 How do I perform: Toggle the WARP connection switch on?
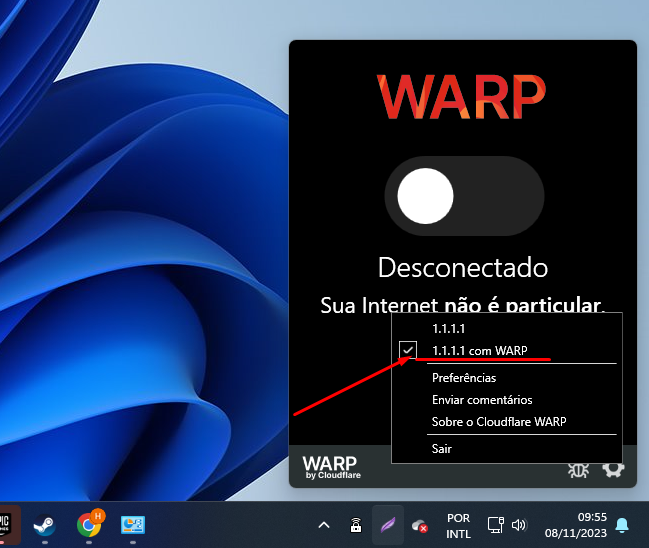[463, 196]
